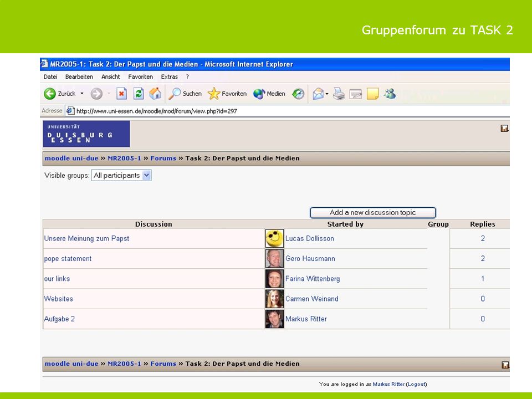Click the Print printer icon
Screen dimensions: 532x399
click(x=339, y=94)
